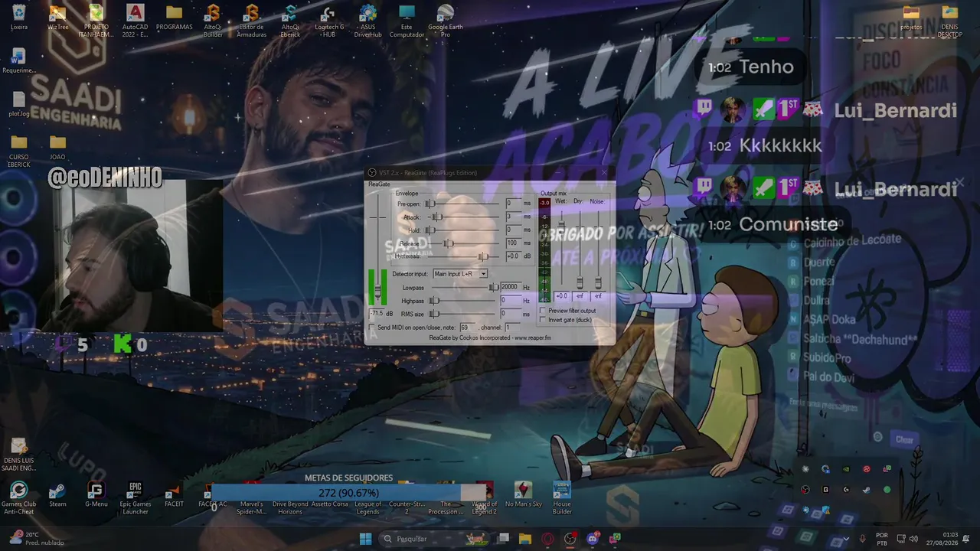The height and width of the screenshot is (551, 980).
Task: Open the Windows Start menu
Action: pyautogui.click(x=366, y=539)
